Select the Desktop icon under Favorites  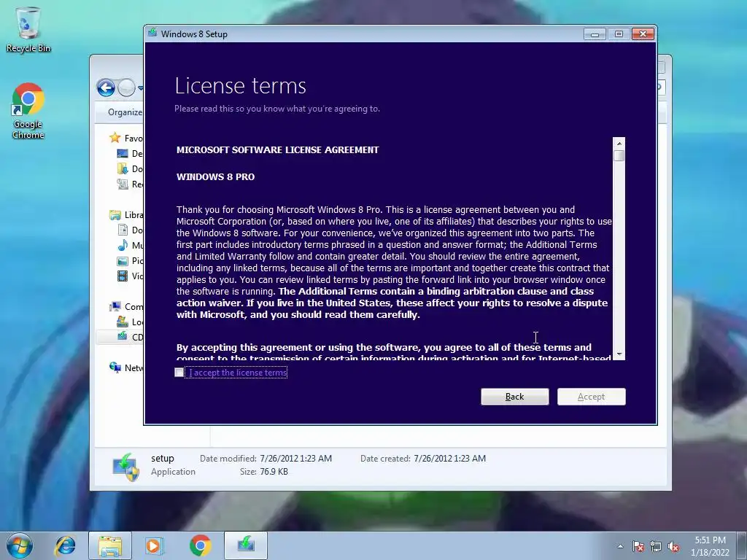(123, 153)
